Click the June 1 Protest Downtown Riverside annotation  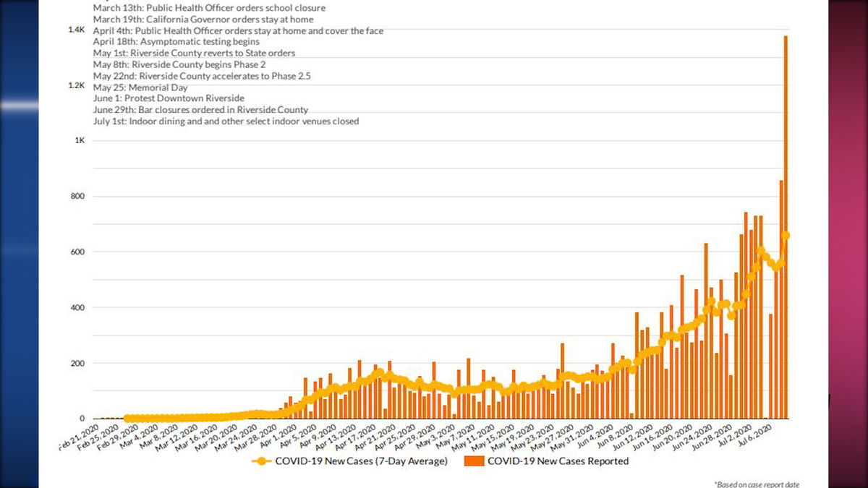coord(169,98)
